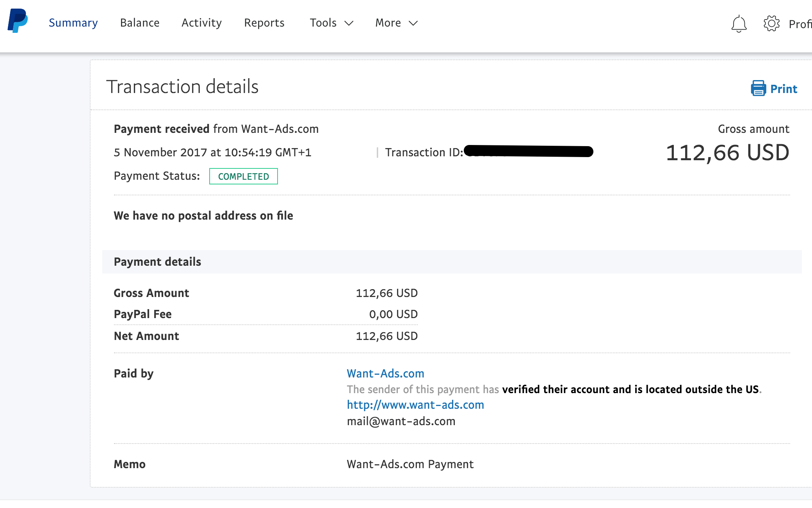Image resolution: width=812 pixels, height=508 pixels.
Task: Open the Profile menu item
Action: tap(800, 24)
